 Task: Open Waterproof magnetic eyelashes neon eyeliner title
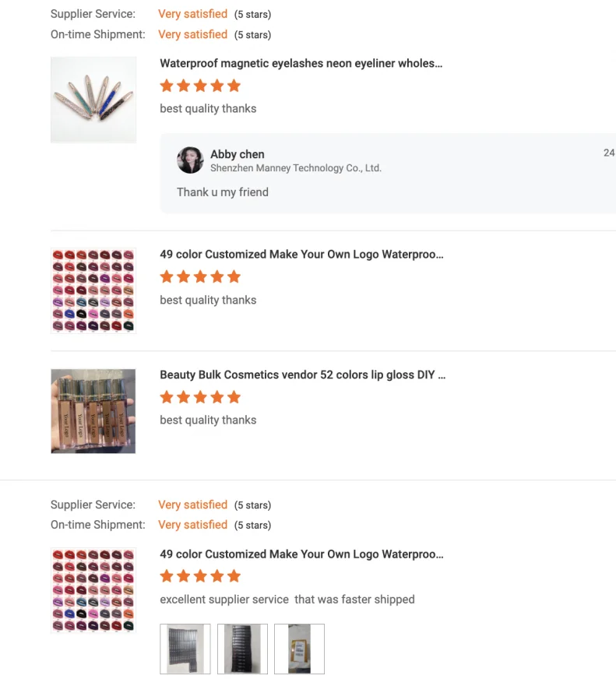point(301,64)
